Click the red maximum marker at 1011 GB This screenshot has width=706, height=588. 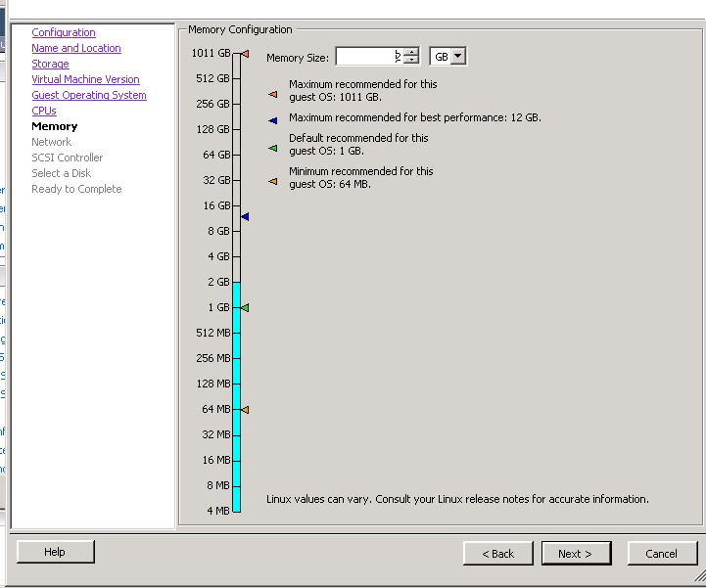click(x=245, y=54)
